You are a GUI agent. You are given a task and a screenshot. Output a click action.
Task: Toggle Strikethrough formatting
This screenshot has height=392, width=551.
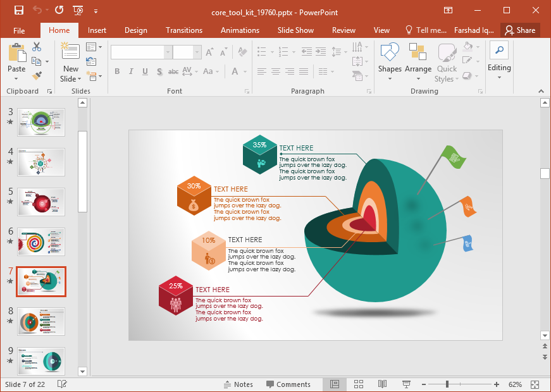(173, 71)
